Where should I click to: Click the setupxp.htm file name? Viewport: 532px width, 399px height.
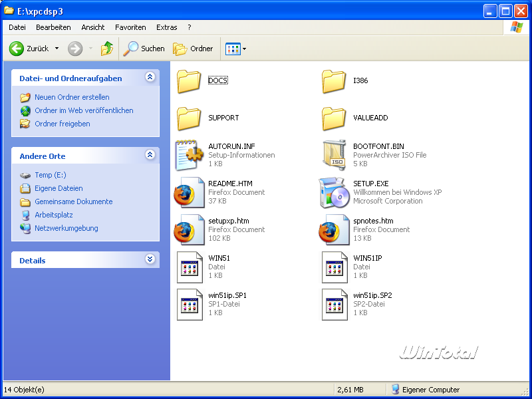coord(229,221)
